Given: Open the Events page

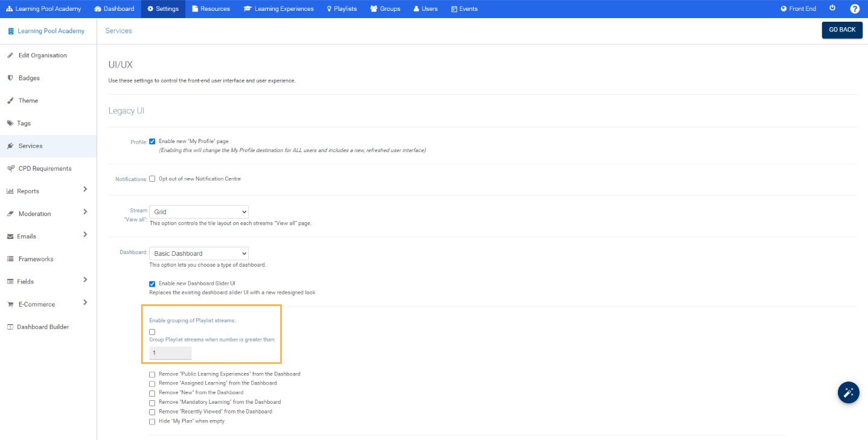Looking at the screenshot, I should click(464, 8).
